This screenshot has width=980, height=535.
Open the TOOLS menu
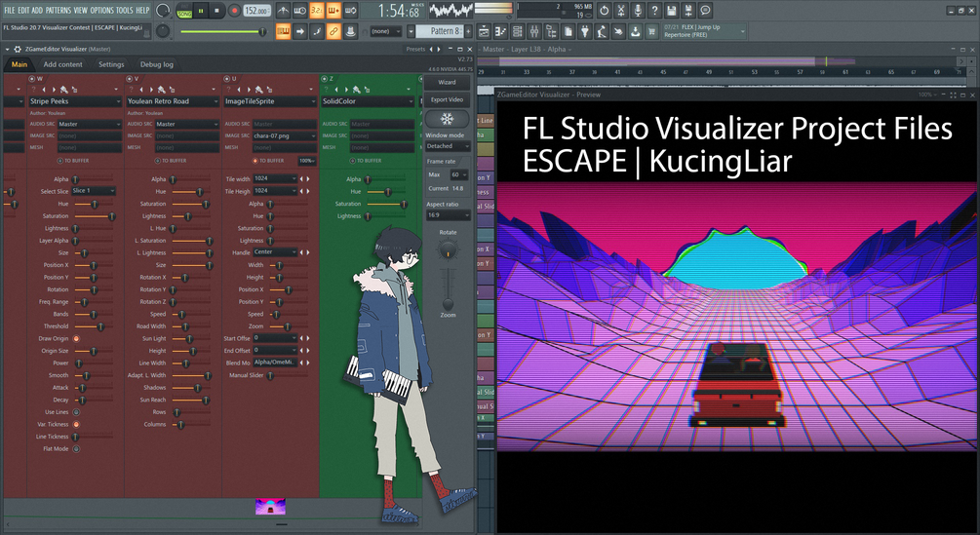click(125, 10)
